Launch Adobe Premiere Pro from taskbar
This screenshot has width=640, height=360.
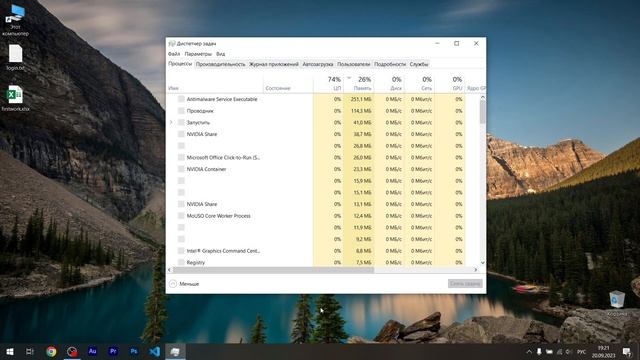(113, 351)
